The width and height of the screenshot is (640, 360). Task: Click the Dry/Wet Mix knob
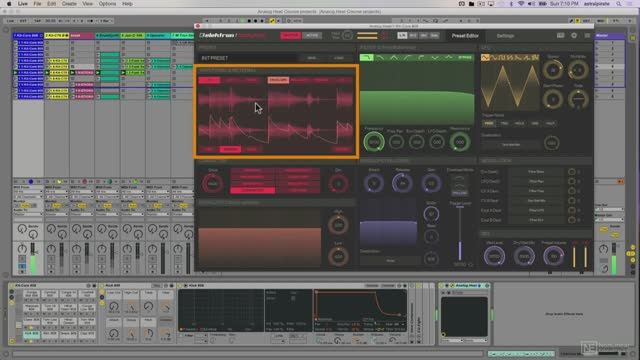pyautogui.click(x=524, y=256)
